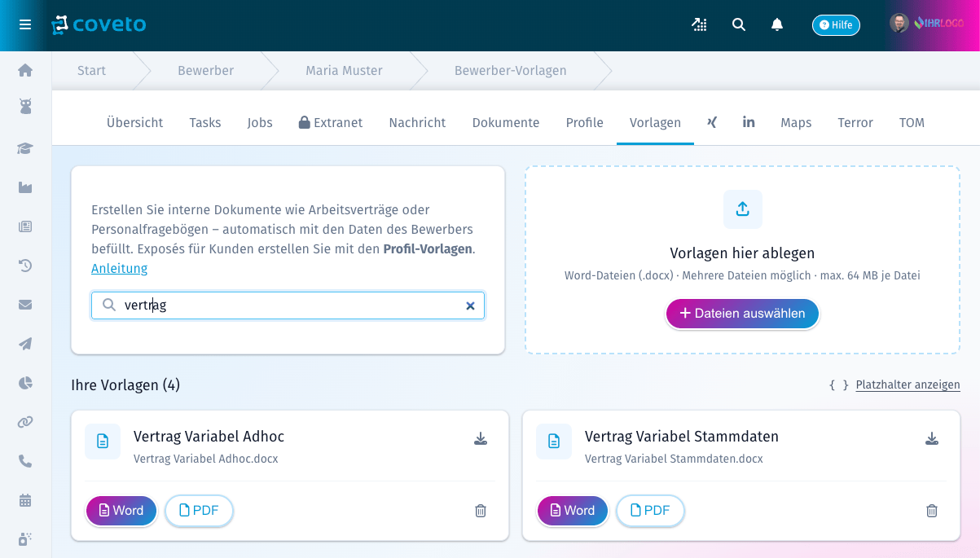Delete the Vertrag Variabel Stammdaten template
The width and height of the screenshot is (980, 558).
932,511
